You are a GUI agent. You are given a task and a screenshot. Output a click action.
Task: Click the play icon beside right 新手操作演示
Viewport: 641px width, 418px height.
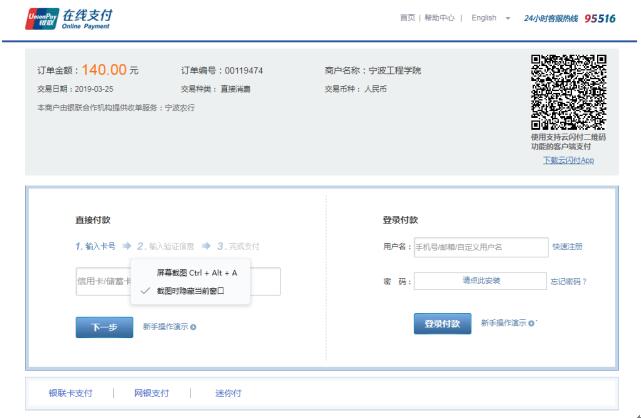click(531, 323)
